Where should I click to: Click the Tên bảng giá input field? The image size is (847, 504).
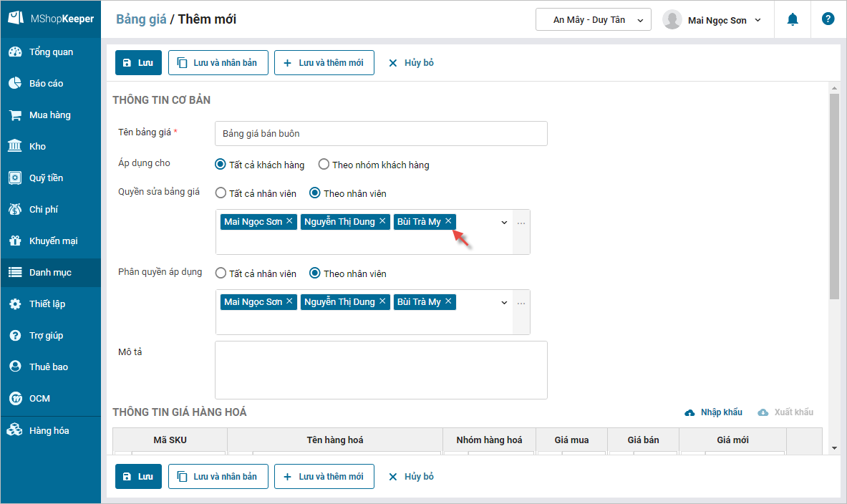click(381, 134)
